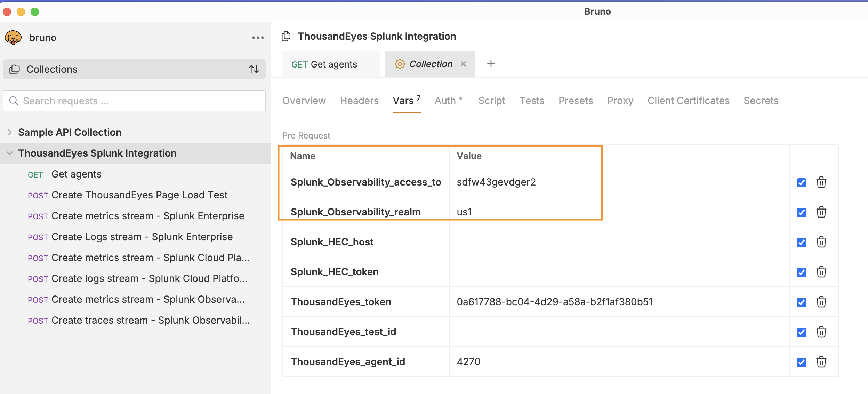Click the collections sort arrows icon
The width and height of the screenshot is (868, 394).
click(254, 69)
